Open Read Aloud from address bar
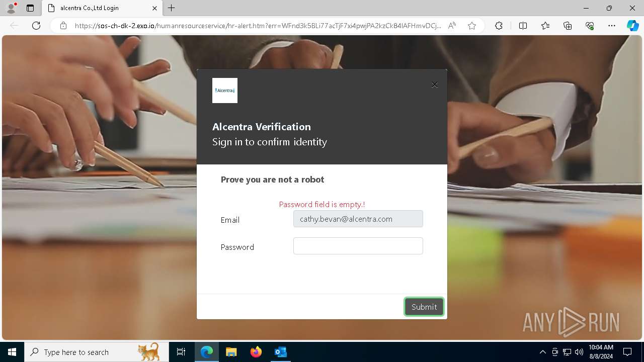The height and width of the screenshot is (362, 644). click(x=452, y=26)
